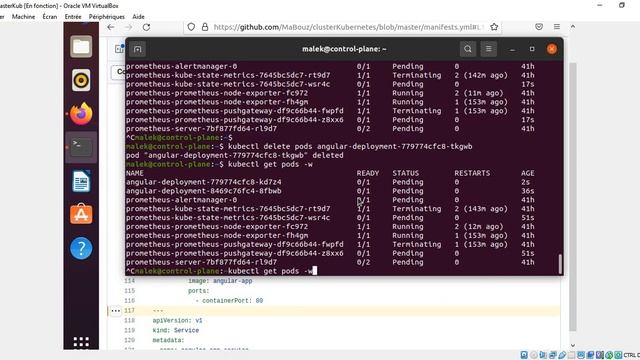Open the tracking protection shield icon
Image resolution: width=640 pixels, height=360 pixels.
click(x=191, y=27)
